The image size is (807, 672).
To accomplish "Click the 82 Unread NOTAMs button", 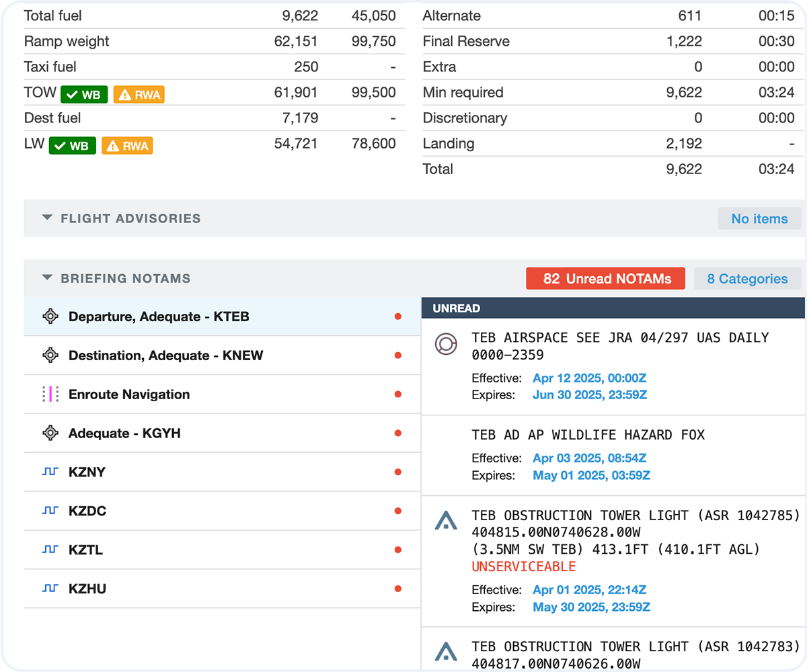I will 606,278.
